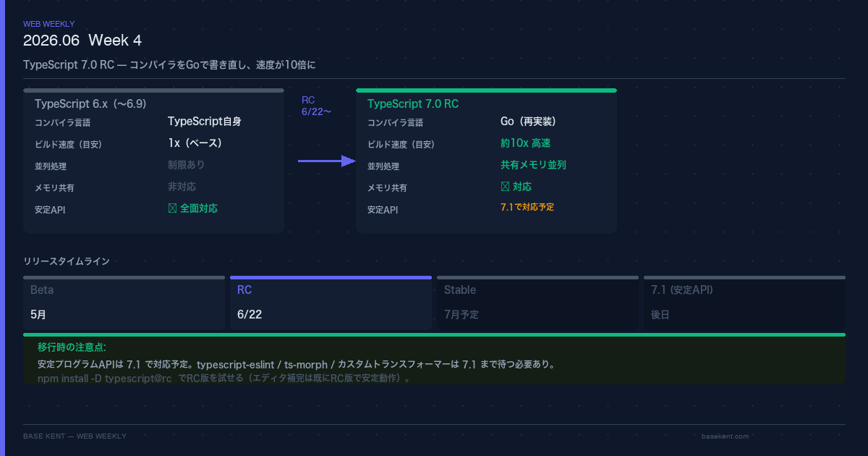The height and width of the screenshot is (456, 868).
Task: Click the '6/22' date under RC
Action: coord(249,315)
